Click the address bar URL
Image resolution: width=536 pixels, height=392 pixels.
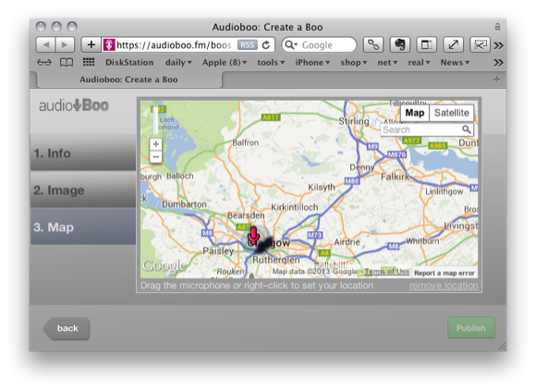click(174, 45)
